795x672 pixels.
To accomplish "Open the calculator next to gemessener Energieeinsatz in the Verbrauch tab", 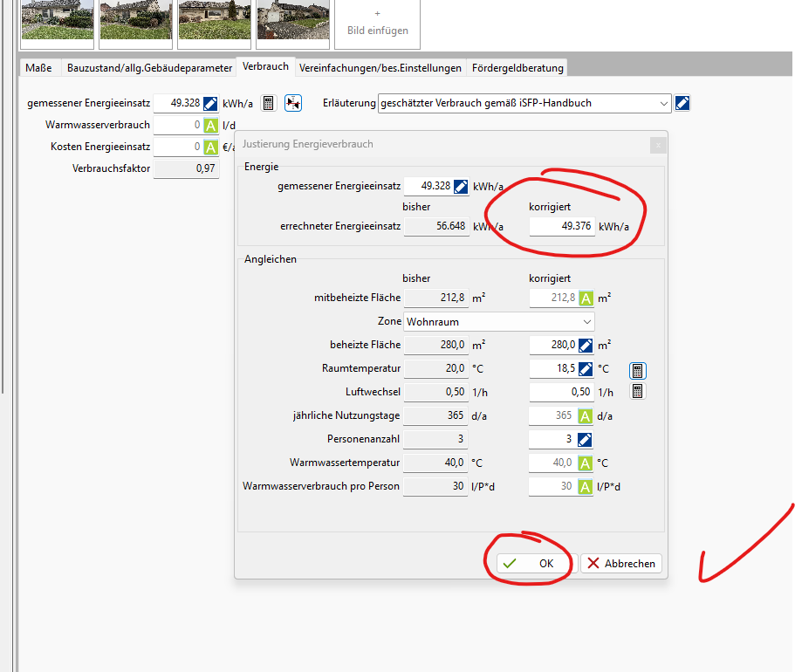I will click(269, 103).
